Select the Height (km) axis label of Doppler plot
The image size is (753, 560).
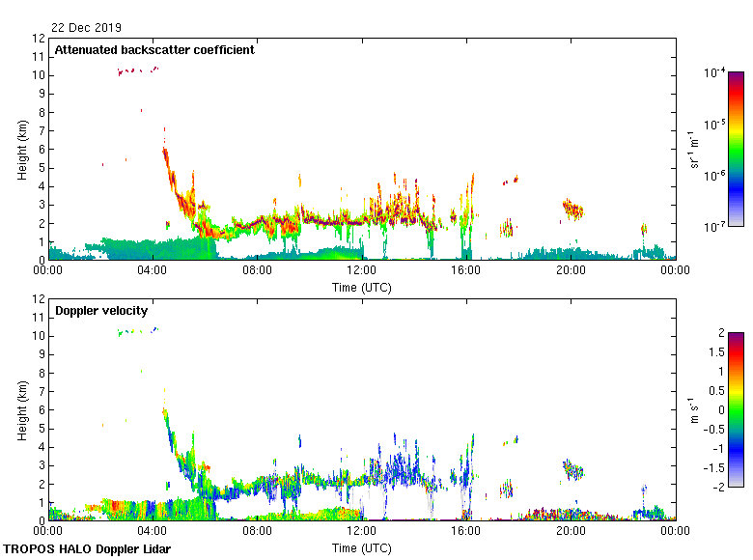click(21, 409)
